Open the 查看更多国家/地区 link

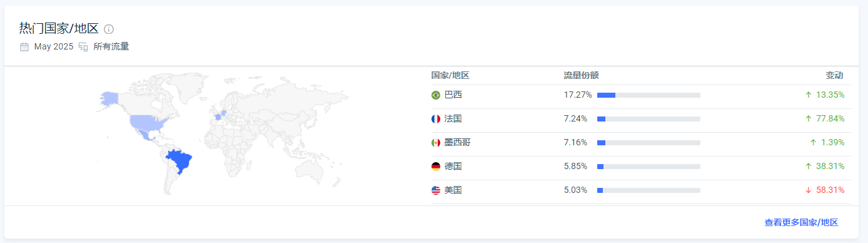(801, 222)
